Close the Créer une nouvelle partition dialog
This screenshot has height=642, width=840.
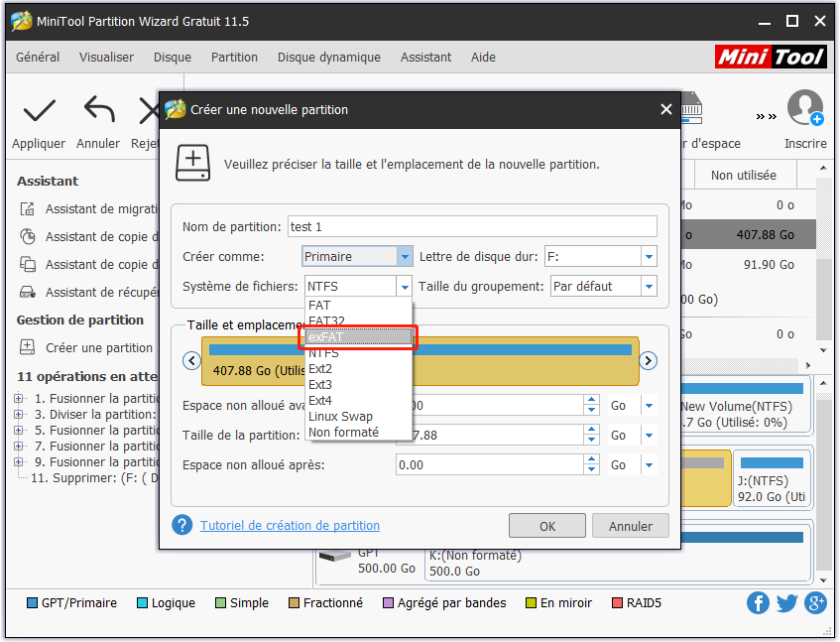coord(665,109)
